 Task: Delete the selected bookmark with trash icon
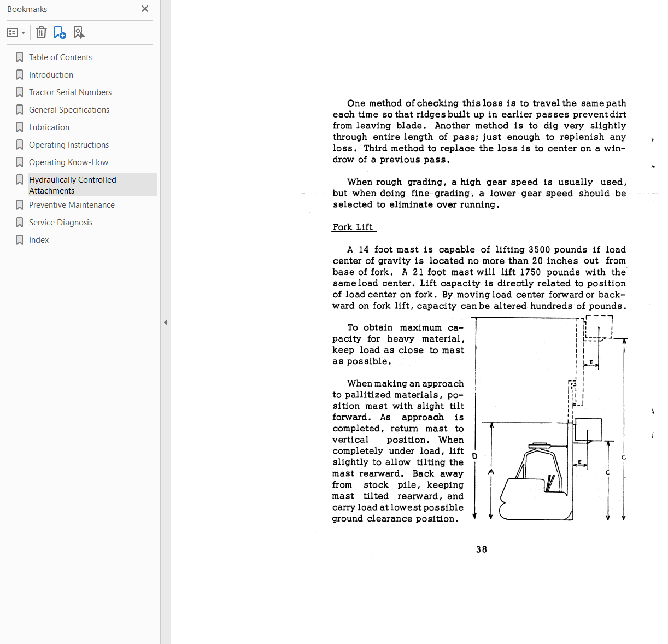[41, 33]
